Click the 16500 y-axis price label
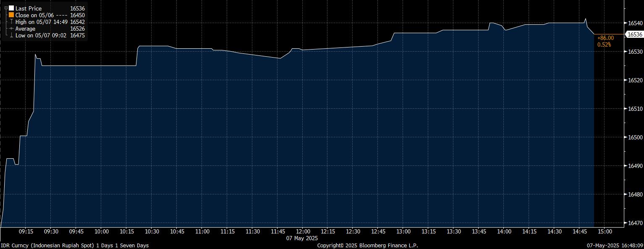This screenshot has width=644, height=249. coord(636,137)
